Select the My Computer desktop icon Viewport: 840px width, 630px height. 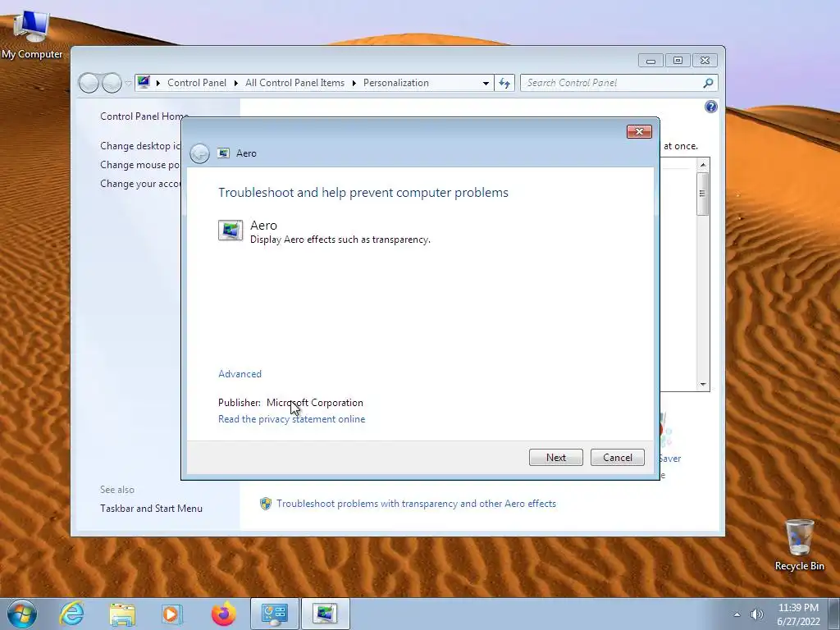32,34
